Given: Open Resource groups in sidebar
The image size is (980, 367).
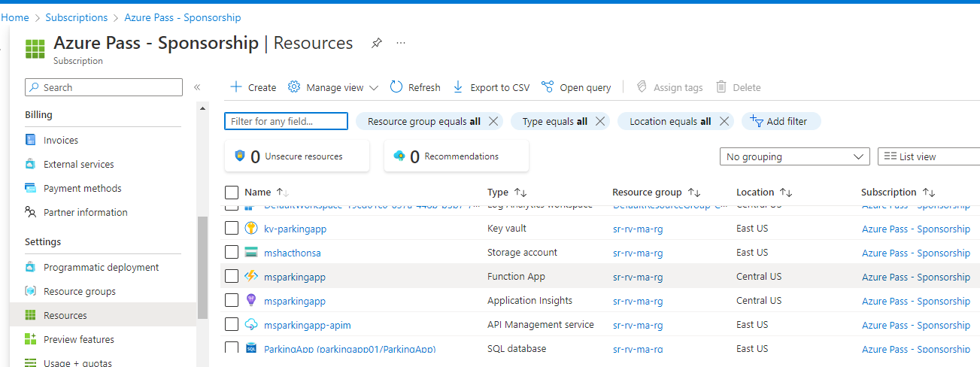Looking at the screenshot, I should coord(79,291).
